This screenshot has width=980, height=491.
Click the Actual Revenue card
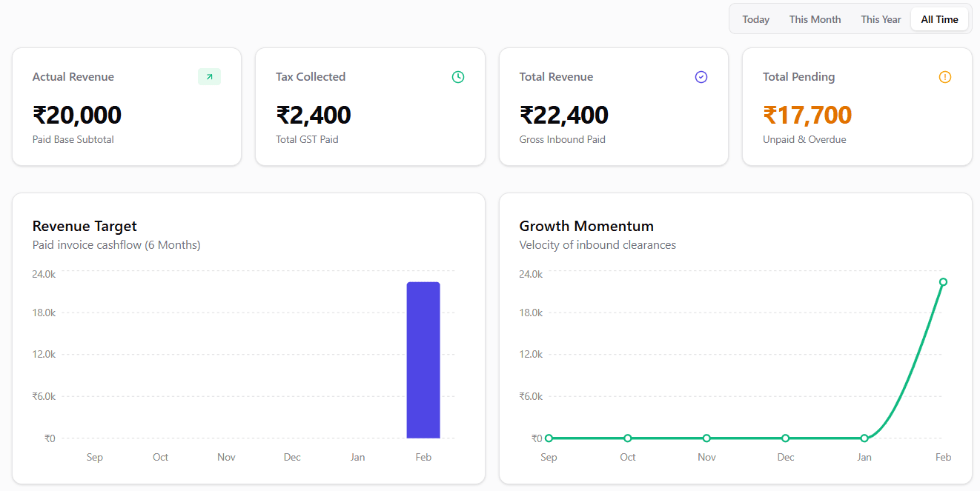point(126,106)
